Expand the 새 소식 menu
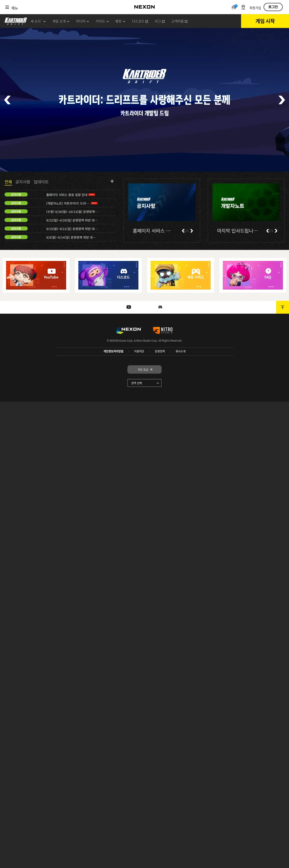The width and height of the screenshot is (289, 868). pos(38,21)
